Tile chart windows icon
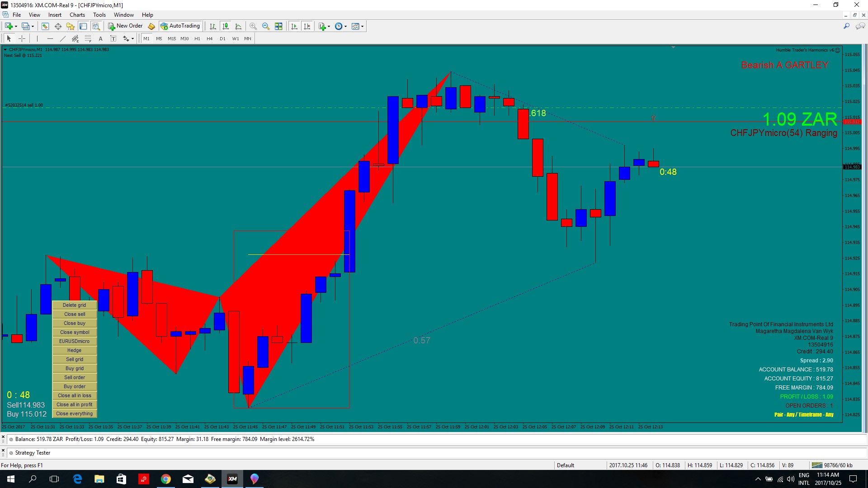Viewport: 868px width, 488px height. (278, 26)
